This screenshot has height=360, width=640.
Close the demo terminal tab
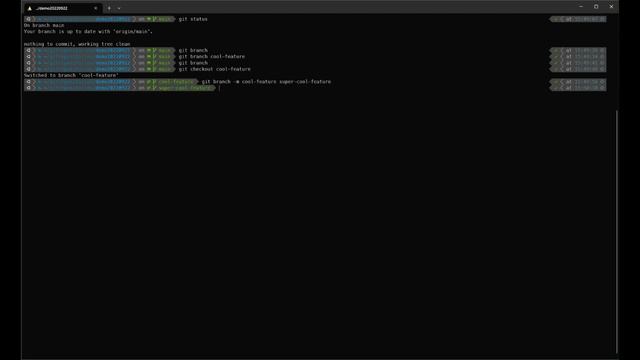point(96,8)
